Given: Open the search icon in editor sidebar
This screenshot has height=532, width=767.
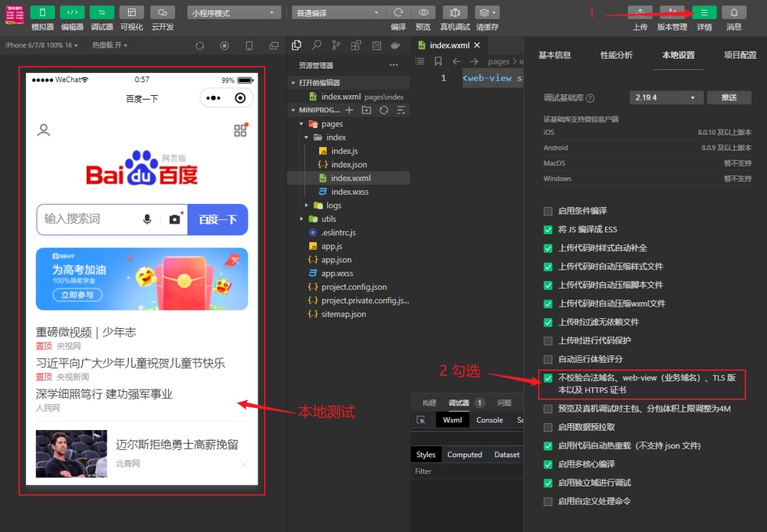Looking at the screenshot, I should pos(315,46).
